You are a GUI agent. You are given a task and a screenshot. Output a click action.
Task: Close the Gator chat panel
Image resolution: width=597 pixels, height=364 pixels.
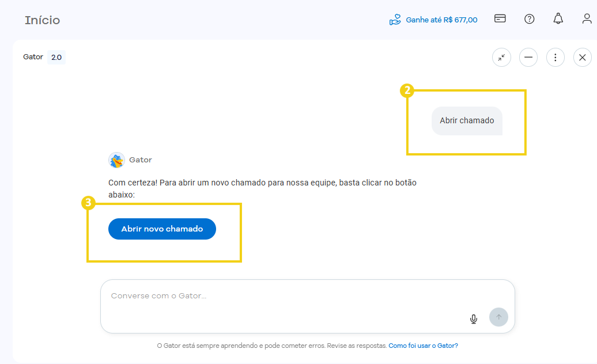583,58
